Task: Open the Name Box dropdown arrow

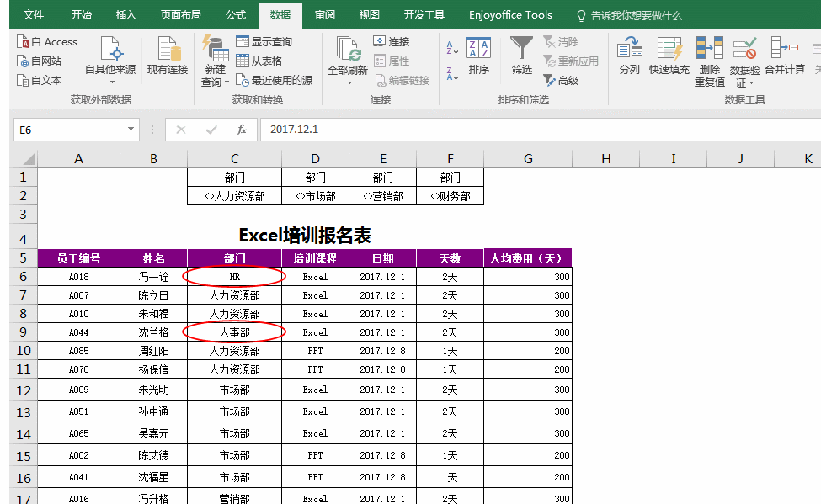Action: click(131, 130)
